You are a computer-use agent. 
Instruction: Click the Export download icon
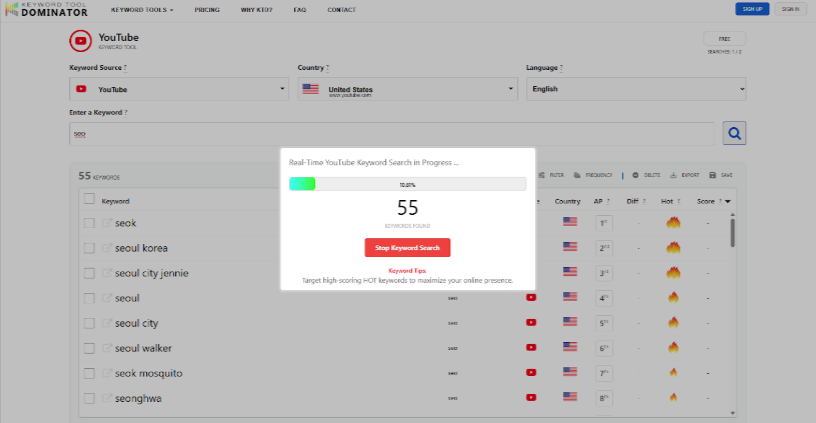[x=673, y=175]
